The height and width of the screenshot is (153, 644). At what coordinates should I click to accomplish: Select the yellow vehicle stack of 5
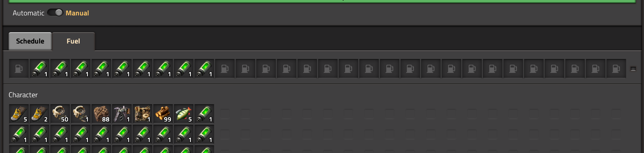pyautogui.click(x=19, y=114)
